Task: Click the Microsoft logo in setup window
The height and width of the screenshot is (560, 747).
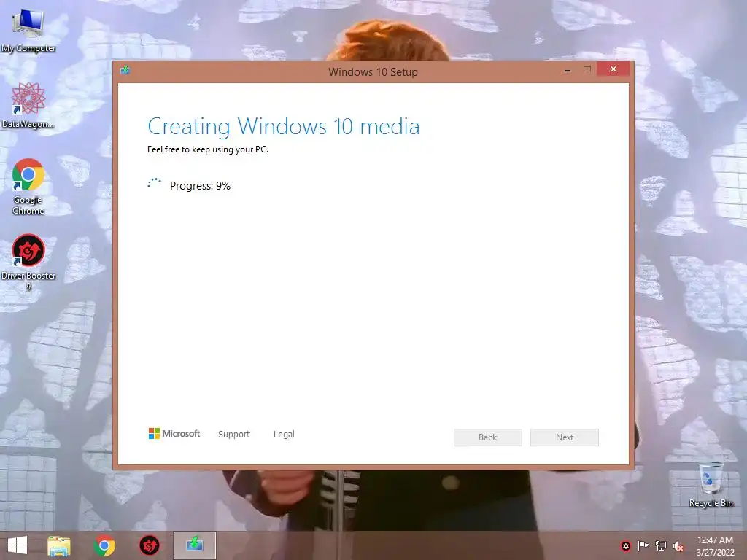Action: (174, 433)
